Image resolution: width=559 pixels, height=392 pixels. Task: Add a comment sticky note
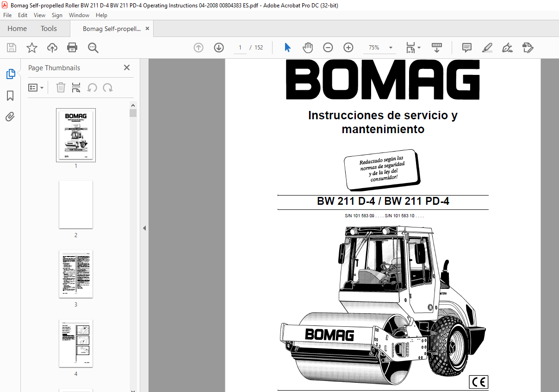(x=467, y=48)
